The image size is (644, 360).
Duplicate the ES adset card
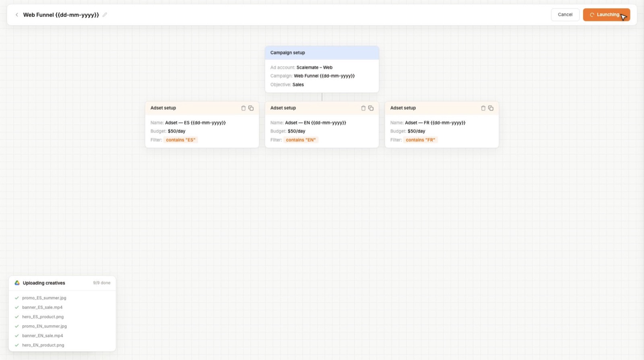[251, 108]
